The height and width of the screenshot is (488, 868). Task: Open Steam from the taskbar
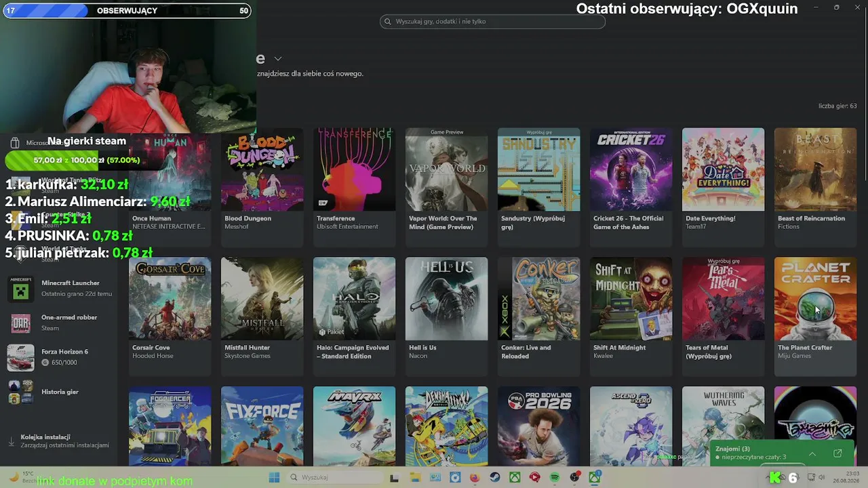495,478
